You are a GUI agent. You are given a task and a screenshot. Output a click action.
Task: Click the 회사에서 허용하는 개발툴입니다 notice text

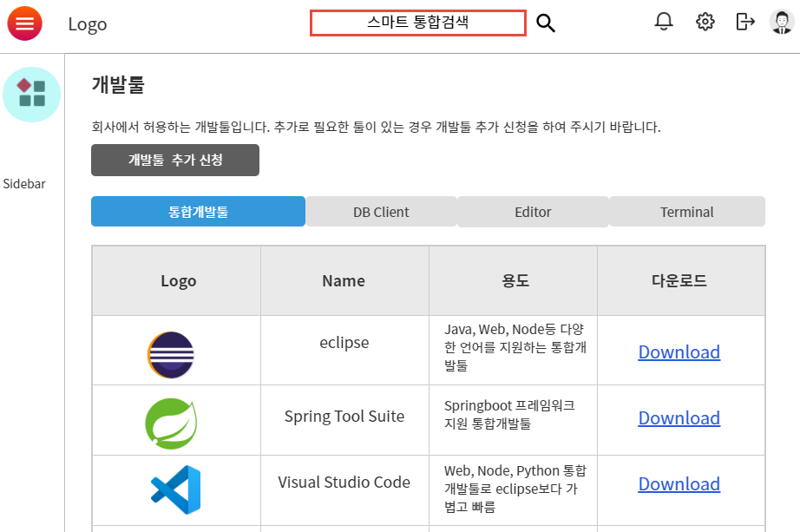coord(376,127)
